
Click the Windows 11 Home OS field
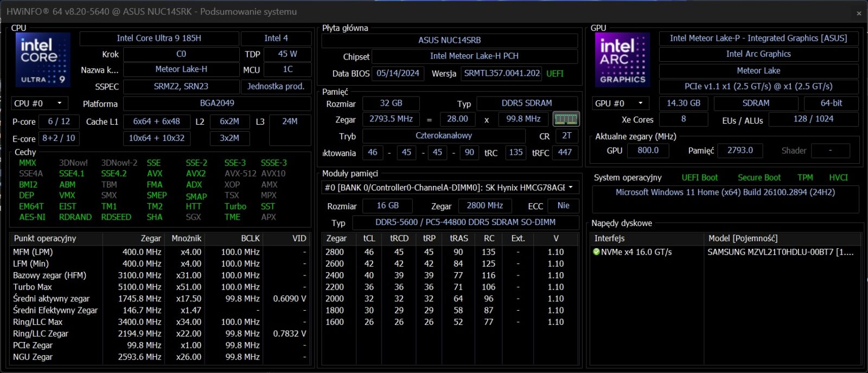pyautogui.click(x=725, y=192)
